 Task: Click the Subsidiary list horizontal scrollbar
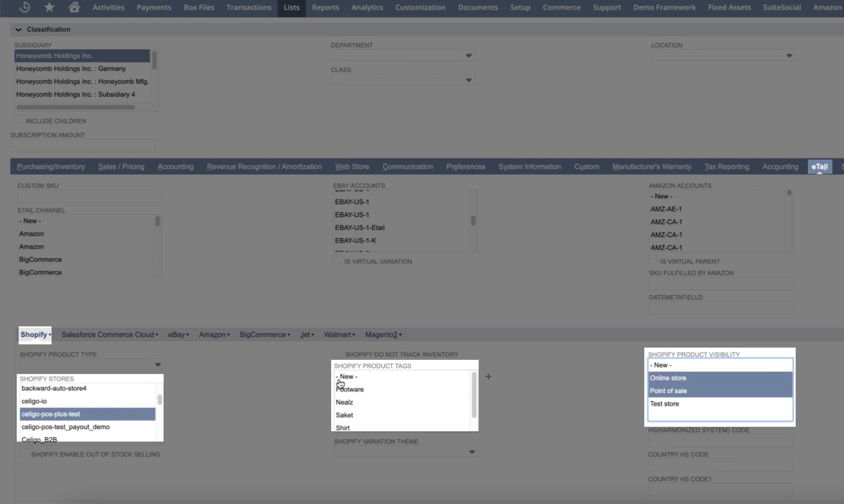coord(75,107)
